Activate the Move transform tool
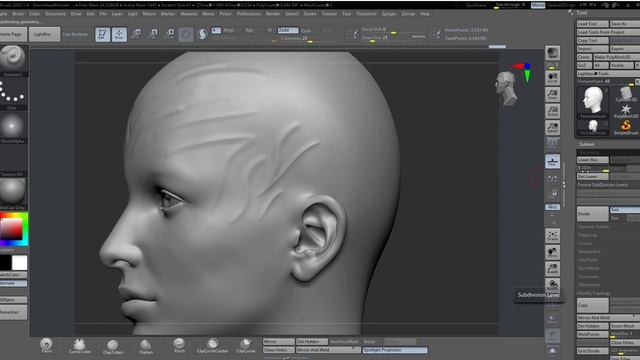 [x=137, y=34]
